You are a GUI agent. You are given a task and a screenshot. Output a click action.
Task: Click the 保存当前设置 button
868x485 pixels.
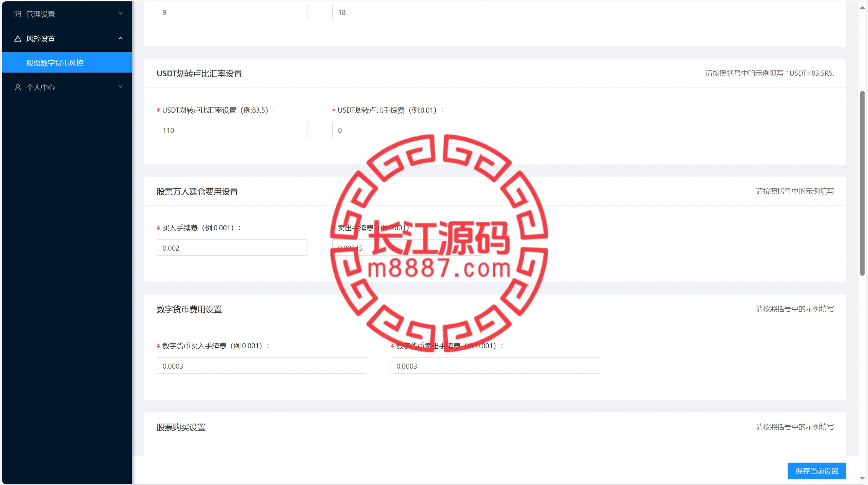(x=817, y=471)
